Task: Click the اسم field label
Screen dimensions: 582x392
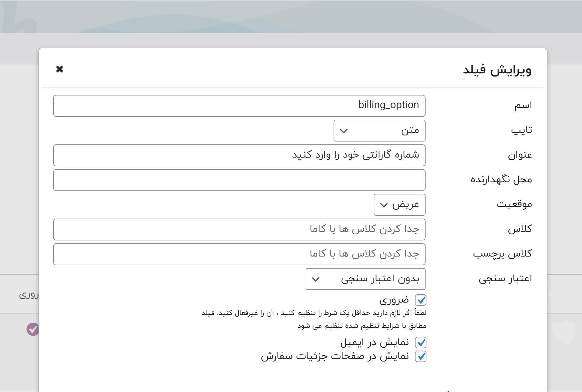Action: point(523,105)
